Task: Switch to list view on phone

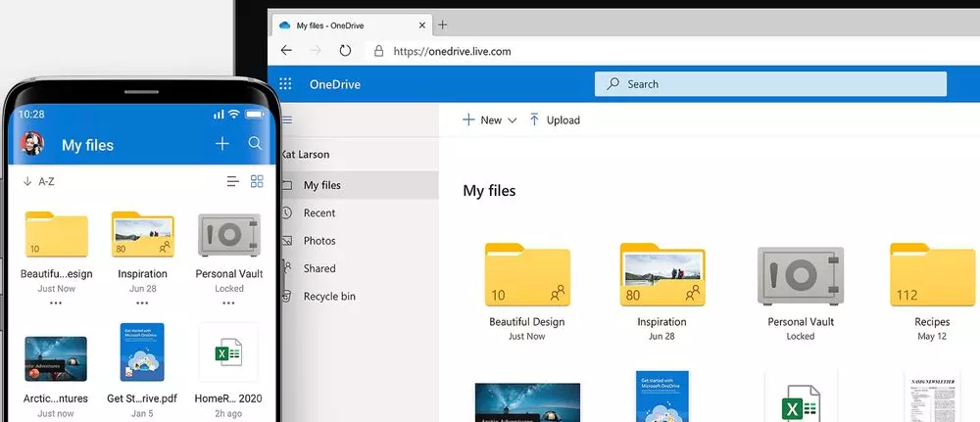Action: coord(232,181)
